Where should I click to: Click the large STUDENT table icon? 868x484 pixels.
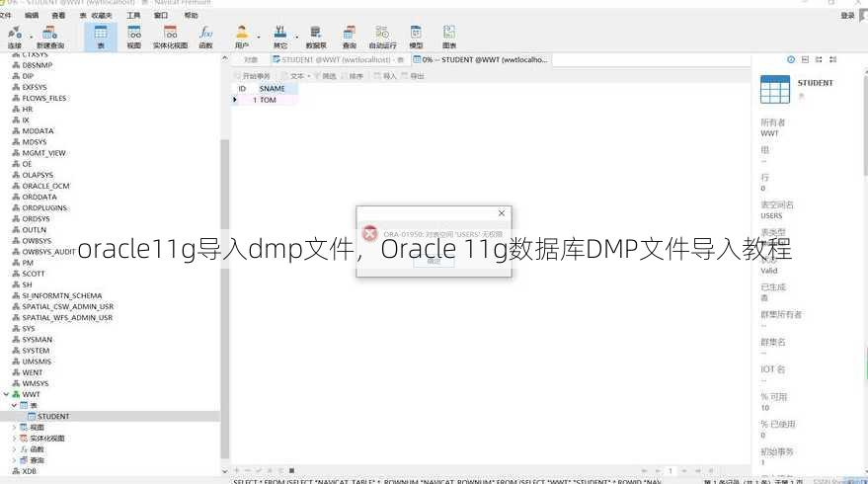[775, 89]
